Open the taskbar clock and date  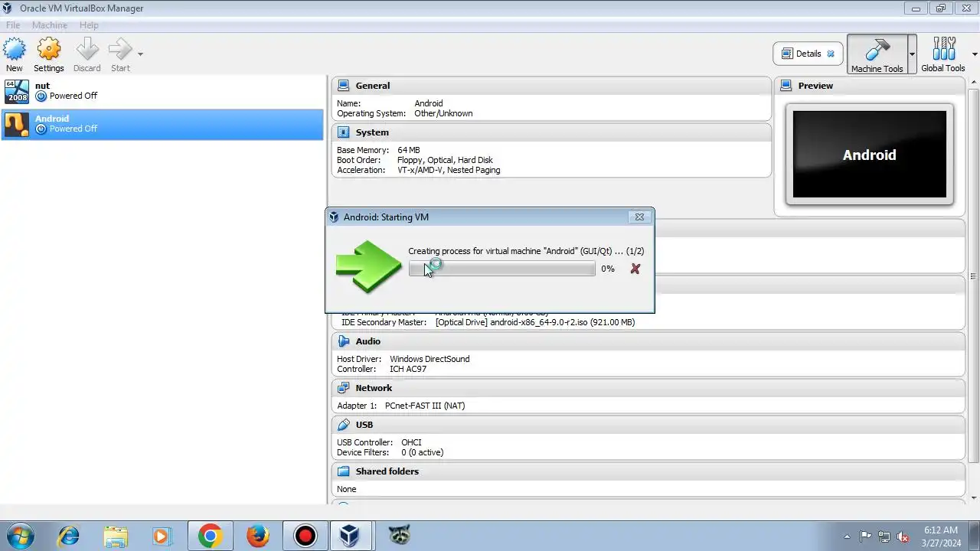pos(940,536)
